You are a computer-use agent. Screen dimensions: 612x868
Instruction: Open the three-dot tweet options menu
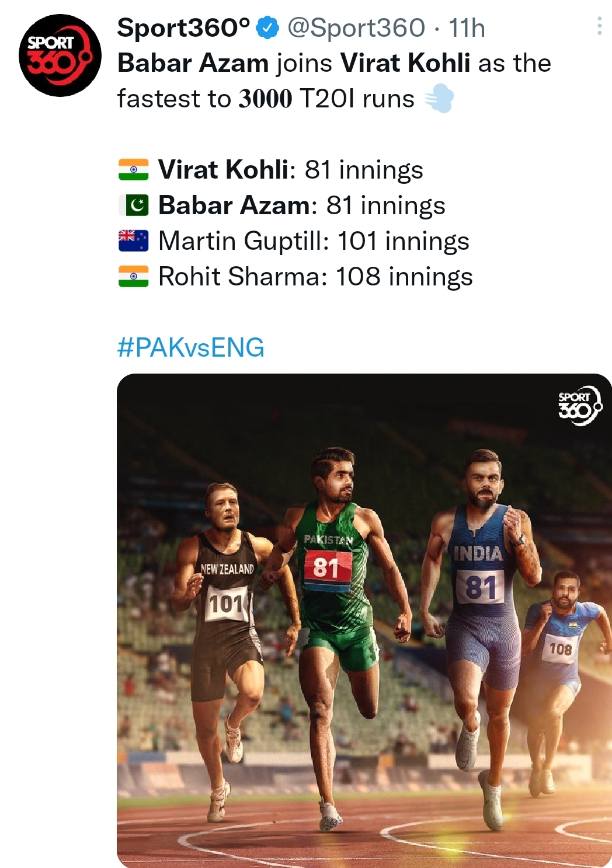pos(599,26)
